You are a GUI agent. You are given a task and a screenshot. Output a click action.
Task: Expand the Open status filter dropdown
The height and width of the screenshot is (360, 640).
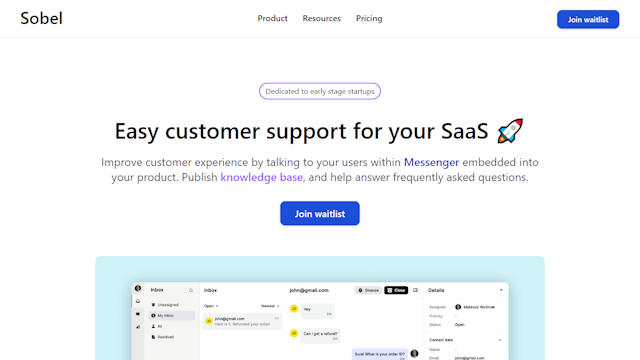click(211, 306)
